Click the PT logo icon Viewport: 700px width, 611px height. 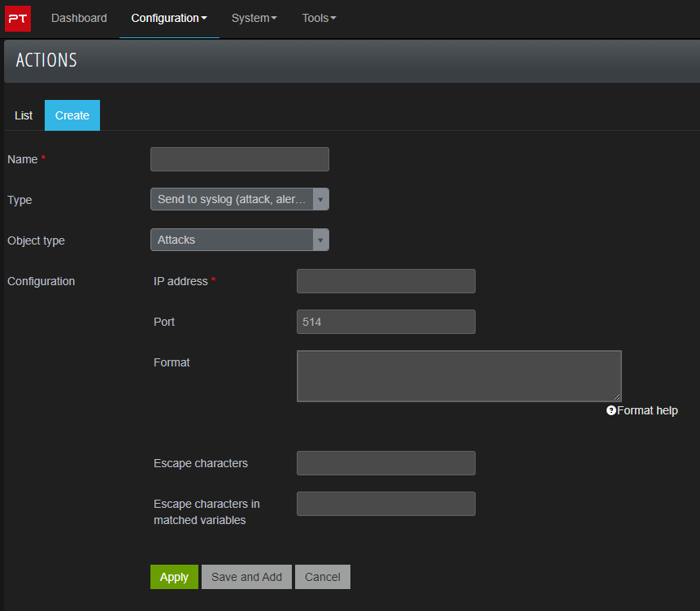[x=18, y=18]
